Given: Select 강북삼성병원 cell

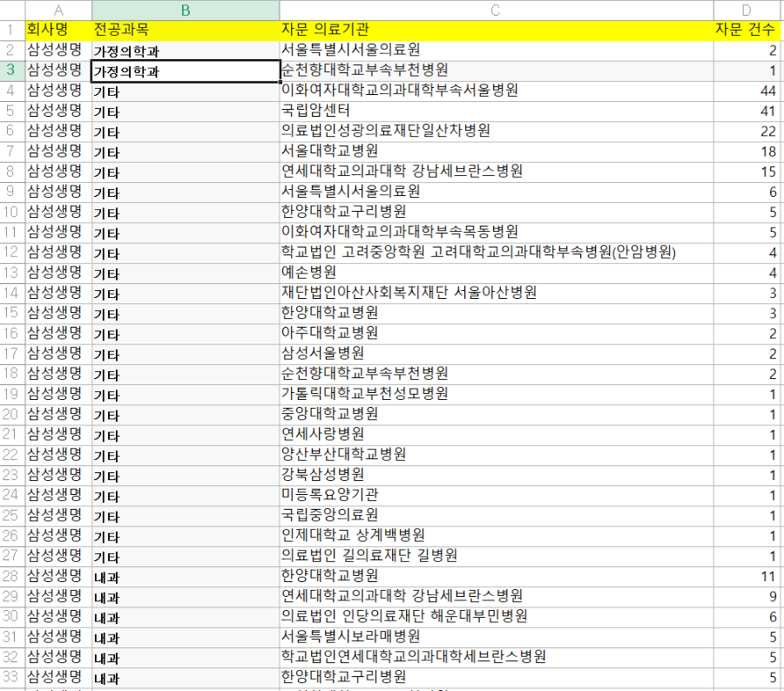Looking at the screenshot, I should coord(496,476).
